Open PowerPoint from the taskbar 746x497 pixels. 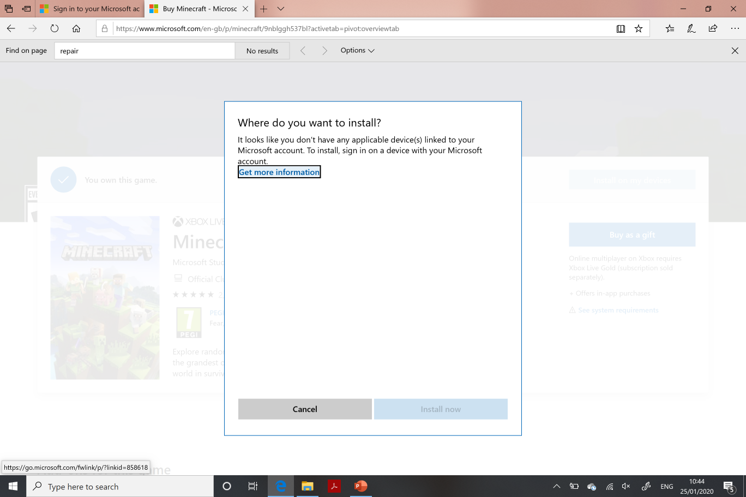361,486
